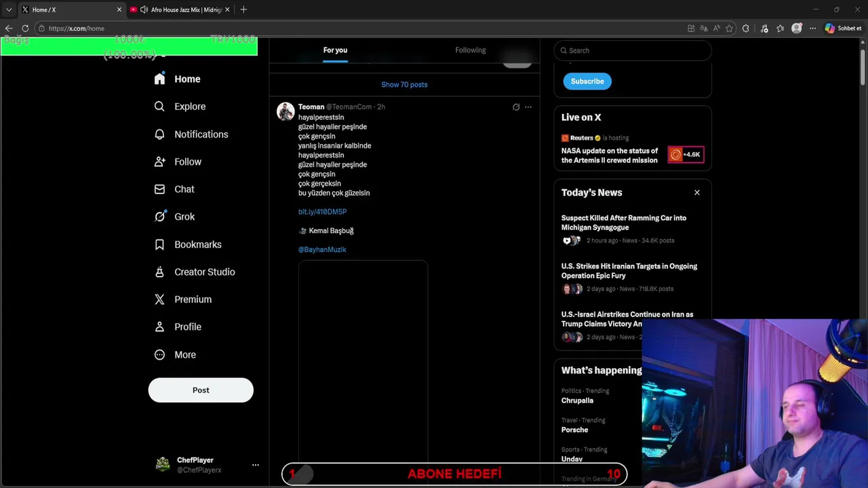Open U.S.-Israel Airstrikes Continue news story
Screen dimensions: 868x488
point(627,319)
